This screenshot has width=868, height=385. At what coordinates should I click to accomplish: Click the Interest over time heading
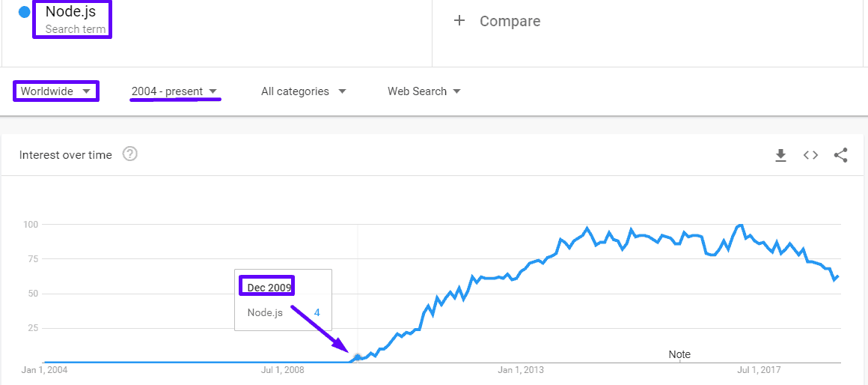tap(66, 155)
